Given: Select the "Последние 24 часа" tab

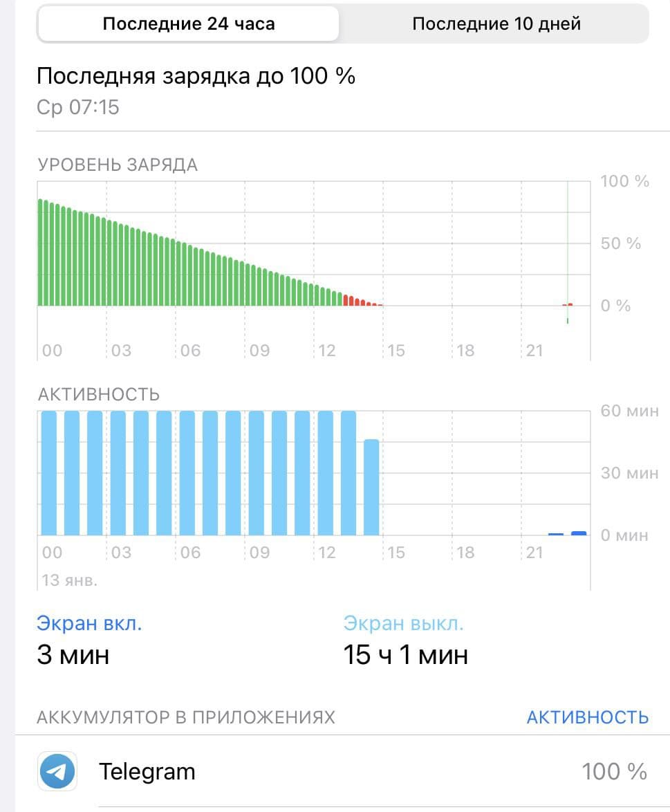Looking at the screenshot, I should 189,24.
